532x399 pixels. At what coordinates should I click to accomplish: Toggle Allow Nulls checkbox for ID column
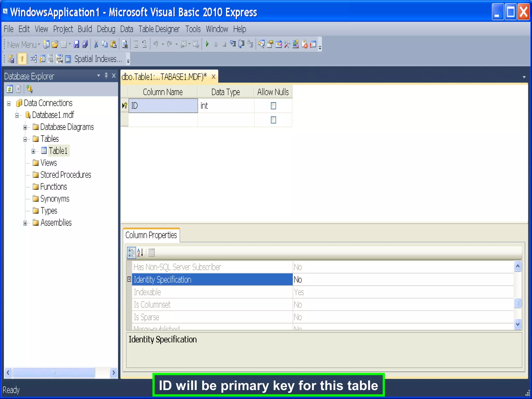coord(273,106)
